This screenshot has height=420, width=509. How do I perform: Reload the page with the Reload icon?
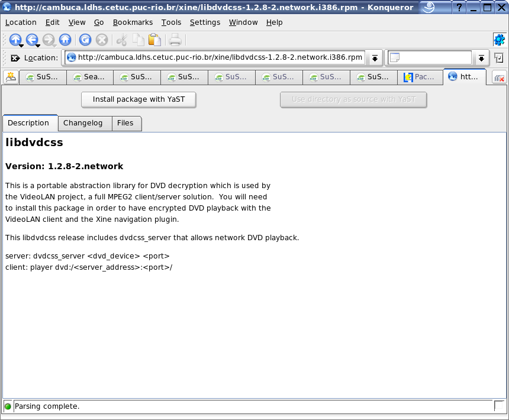[85, 40]
